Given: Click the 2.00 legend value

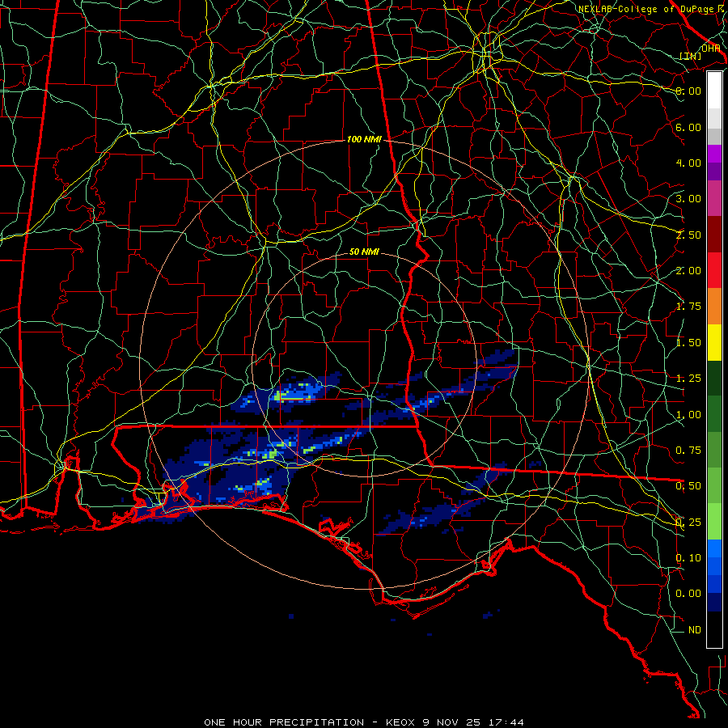Looking at the screenshot, I should (688, 271).
